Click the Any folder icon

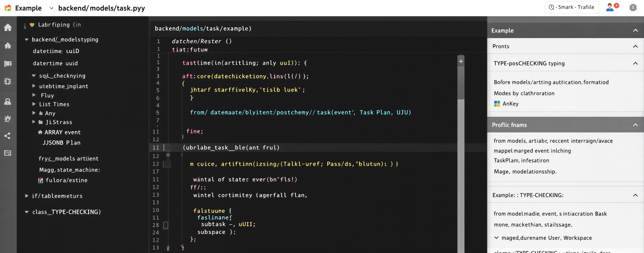pos(41,113)
